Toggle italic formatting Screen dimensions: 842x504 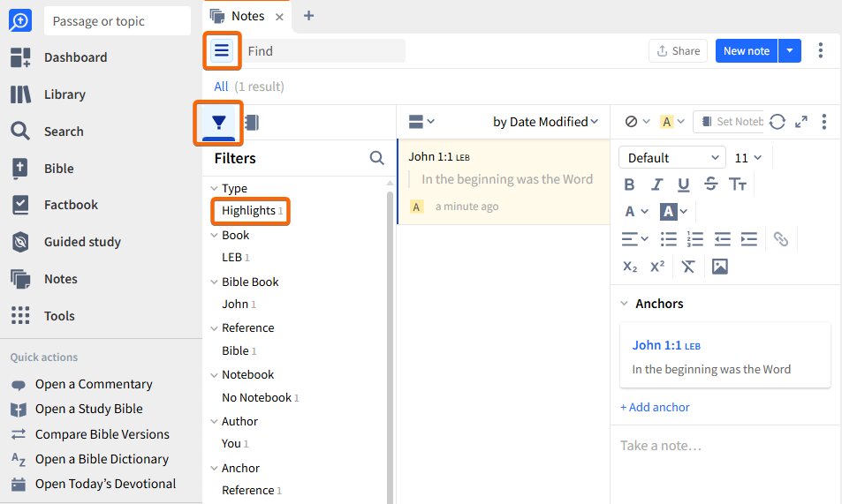656,184
